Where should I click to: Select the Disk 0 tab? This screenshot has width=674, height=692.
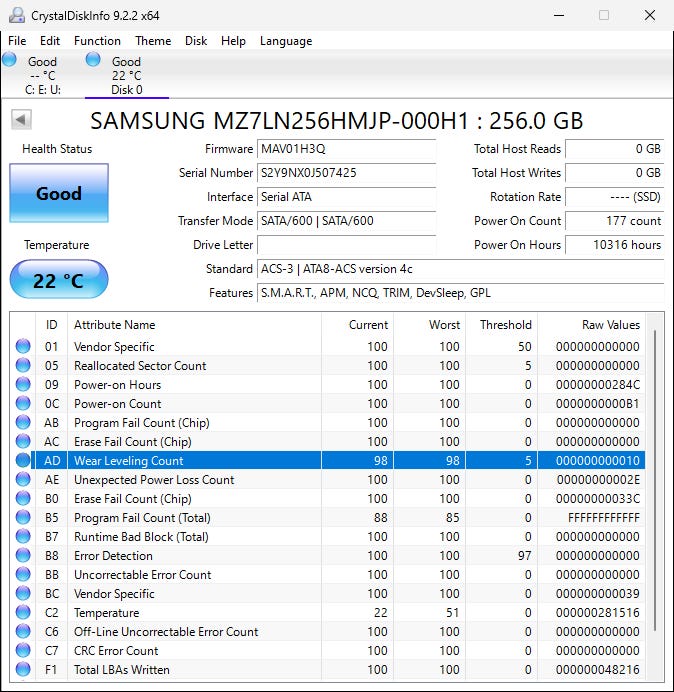[127, 75]
